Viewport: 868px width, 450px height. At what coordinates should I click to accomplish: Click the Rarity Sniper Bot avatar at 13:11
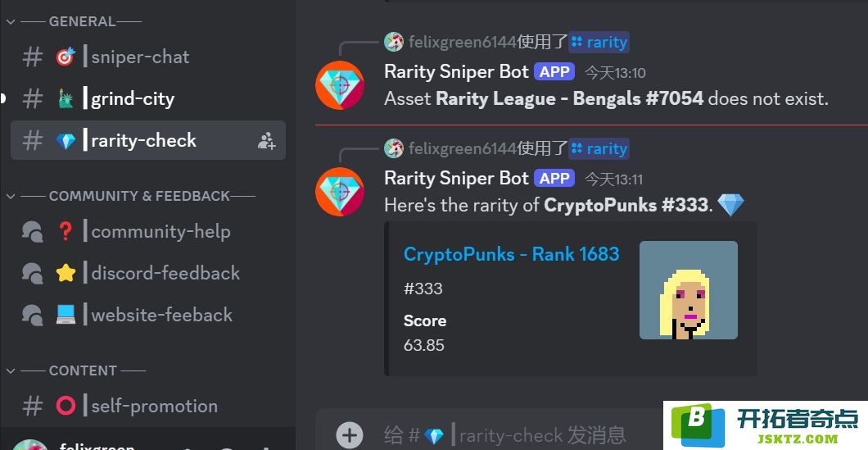[340, 191]
